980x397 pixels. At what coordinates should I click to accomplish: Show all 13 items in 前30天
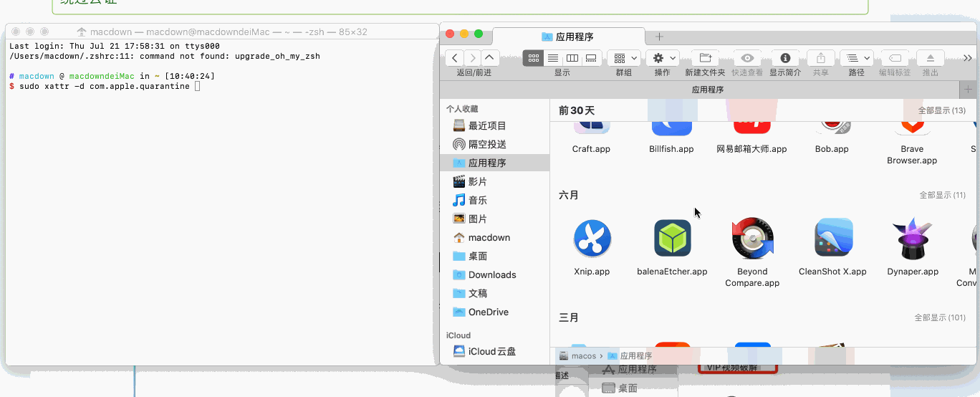tap(942, 110)
